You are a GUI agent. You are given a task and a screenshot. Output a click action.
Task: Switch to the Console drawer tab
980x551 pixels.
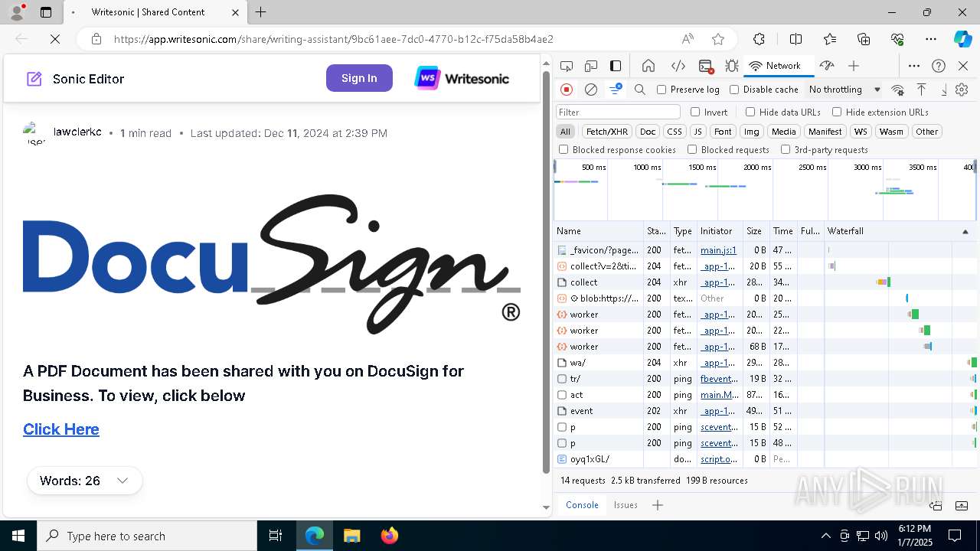(x=582, y=505)
